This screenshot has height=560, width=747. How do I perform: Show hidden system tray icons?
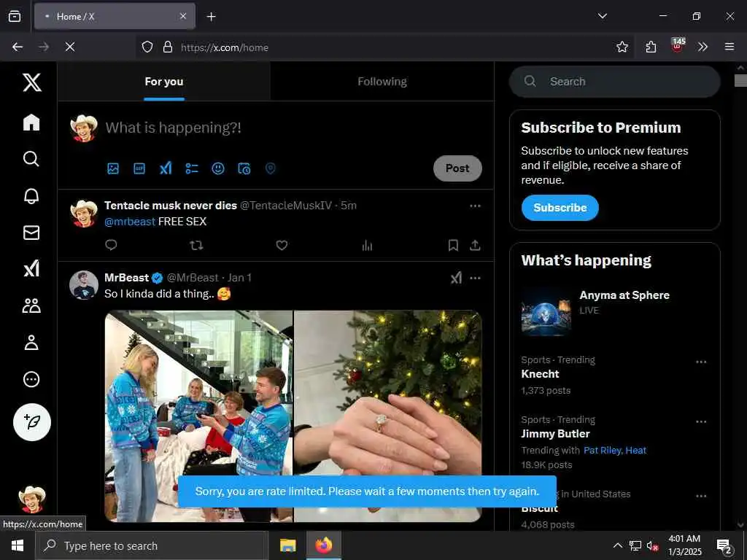(x=617, y=545)
